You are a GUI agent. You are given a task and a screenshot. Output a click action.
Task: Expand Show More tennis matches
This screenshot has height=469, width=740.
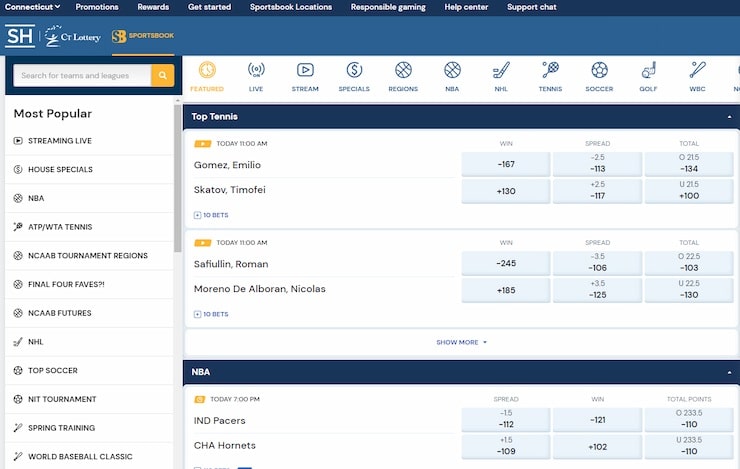click(461, 342)
